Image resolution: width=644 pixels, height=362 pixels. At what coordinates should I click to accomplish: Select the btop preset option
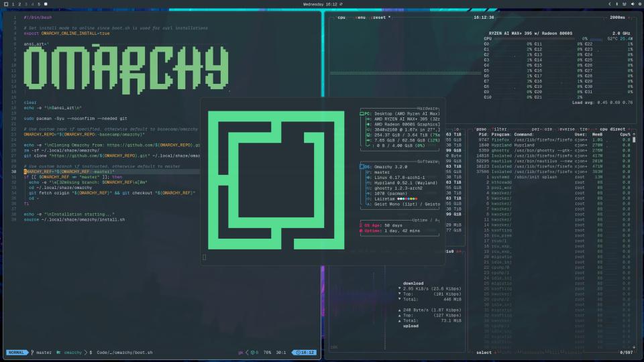point(380,17)
